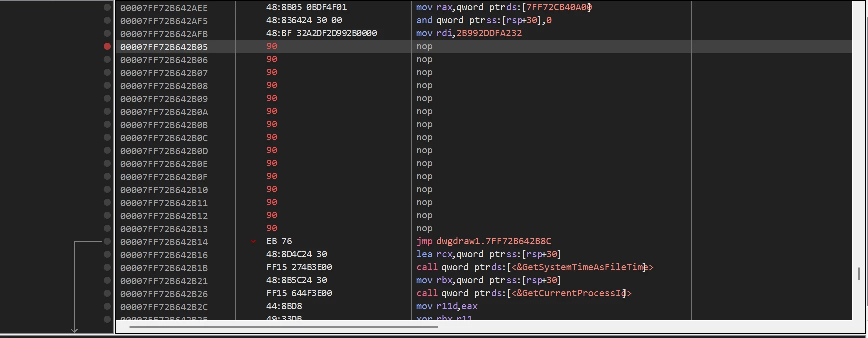Click the breakpoint dot beside 00007FF72B642AFB
868x338 pixels.
point(107,33)
